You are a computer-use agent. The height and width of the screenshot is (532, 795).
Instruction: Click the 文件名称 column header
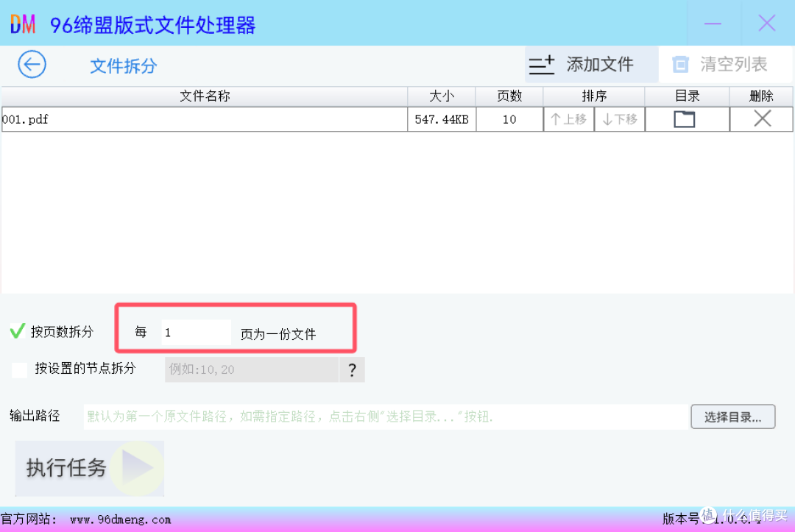pyautogui.click(x=205, y=96)
